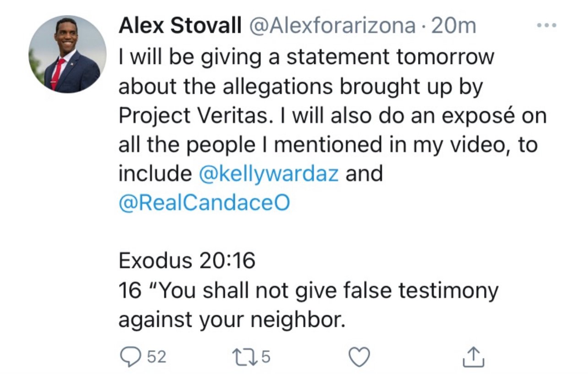Click the 'Exodus 20:16' heading line
588x379 pixels.
[186, 261]
